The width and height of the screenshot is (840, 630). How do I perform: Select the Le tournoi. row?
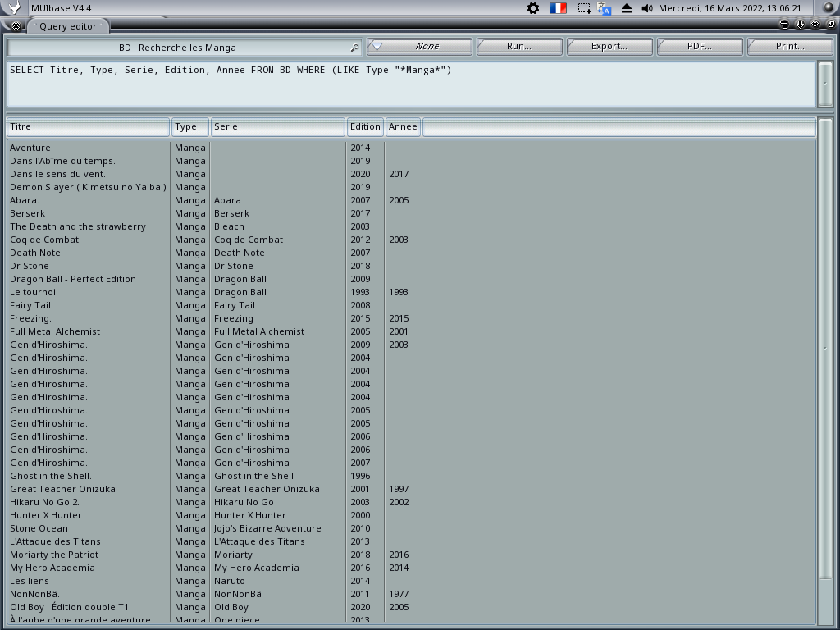point(411,292)
